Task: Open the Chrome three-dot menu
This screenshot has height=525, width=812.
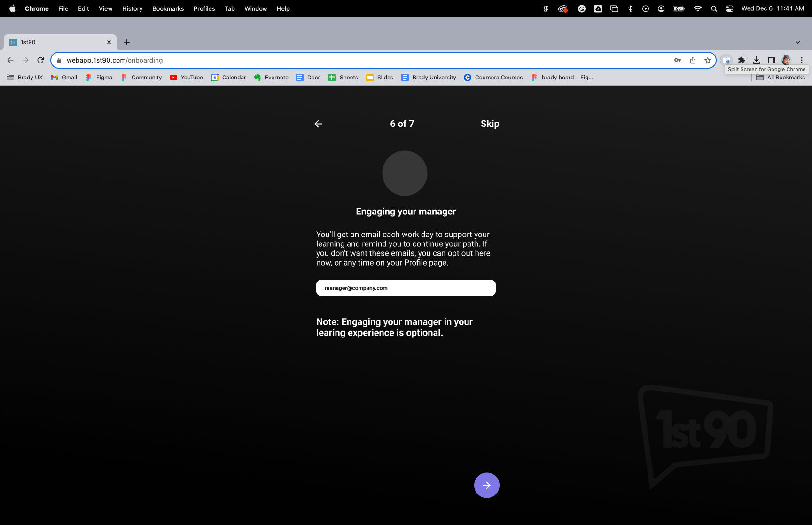Action: 802,60
